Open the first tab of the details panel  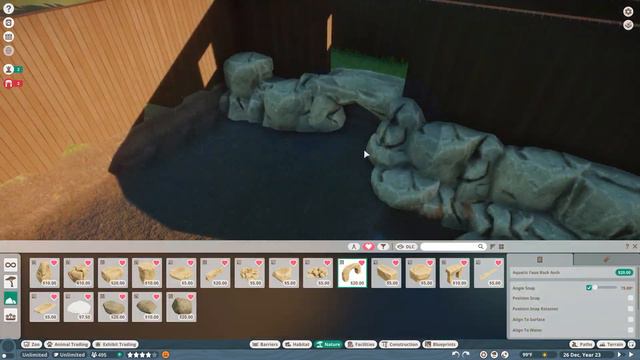click(540, 260)
